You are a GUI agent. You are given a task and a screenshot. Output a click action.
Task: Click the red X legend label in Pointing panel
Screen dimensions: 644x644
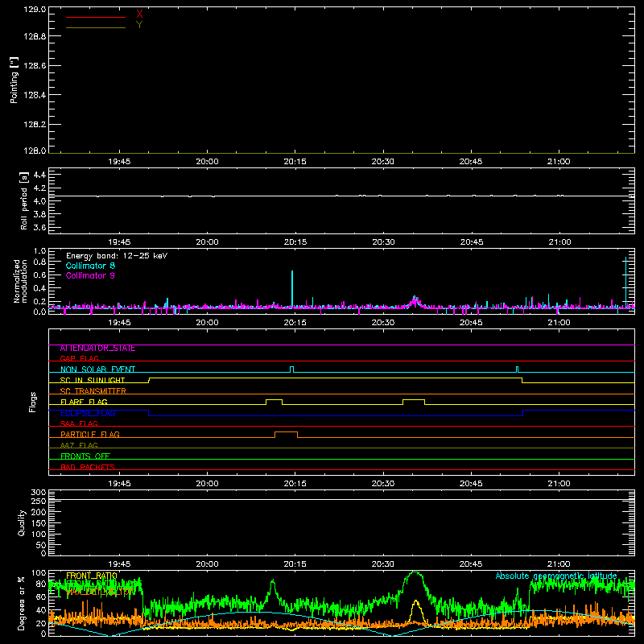[x=139, y=14]
